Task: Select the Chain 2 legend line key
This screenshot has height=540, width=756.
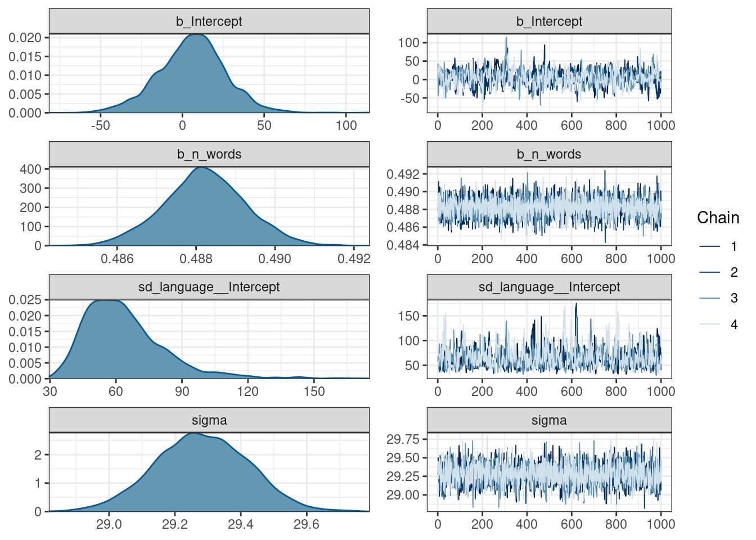Action: (x=710, y=272)
